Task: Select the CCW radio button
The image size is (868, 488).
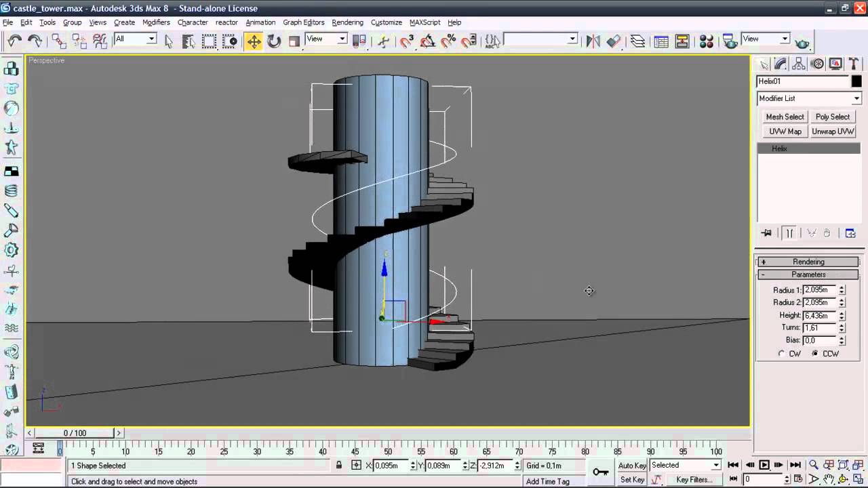Action: pyautogui.click(x=815, y=354)
